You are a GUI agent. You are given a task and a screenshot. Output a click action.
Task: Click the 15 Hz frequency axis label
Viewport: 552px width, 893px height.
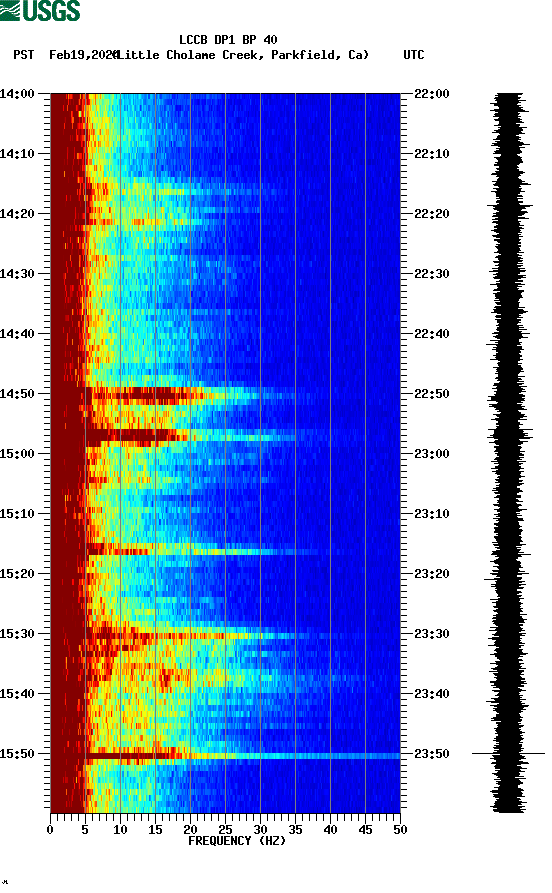tap(156, 830)
